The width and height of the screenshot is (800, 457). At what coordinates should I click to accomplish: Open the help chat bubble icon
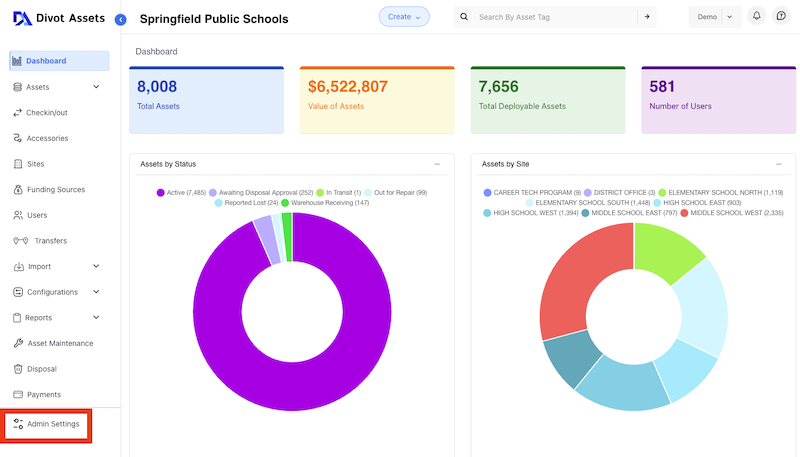pos(781,16)
